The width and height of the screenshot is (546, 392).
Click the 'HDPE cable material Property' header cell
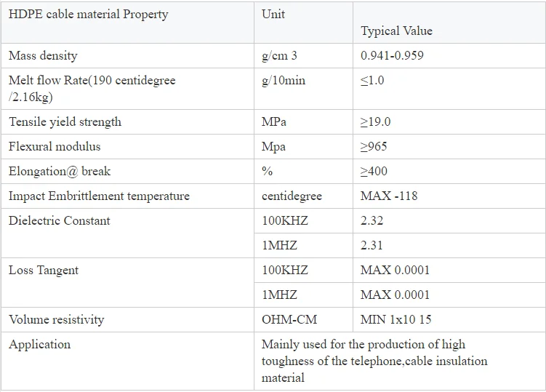pyautogui.click(x=88, y=15)
